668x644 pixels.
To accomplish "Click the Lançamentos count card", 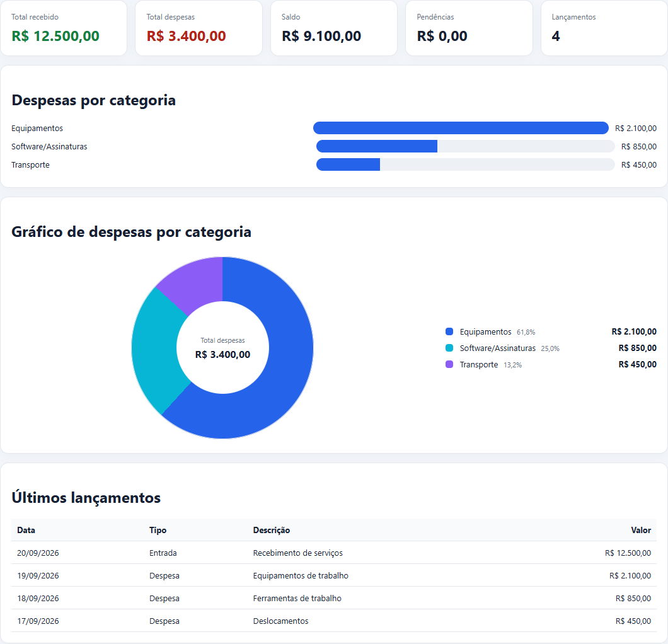I will (x=604, y=28).
